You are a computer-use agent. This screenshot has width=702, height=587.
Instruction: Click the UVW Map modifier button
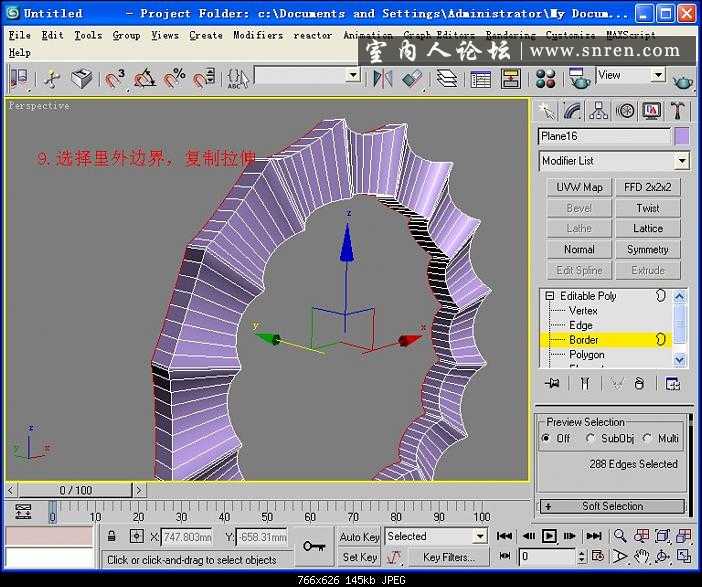tap(579, 187)
